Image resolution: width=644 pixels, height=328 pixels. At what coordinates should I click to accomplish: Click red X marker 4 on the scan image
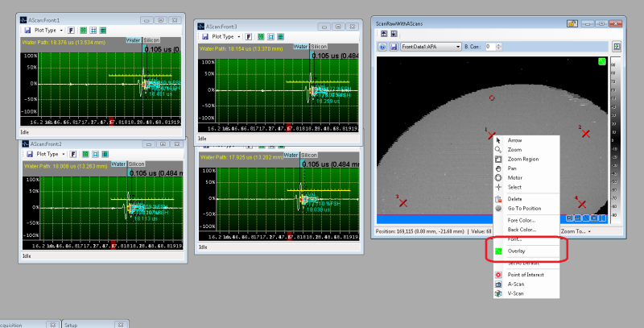point(581,204)
